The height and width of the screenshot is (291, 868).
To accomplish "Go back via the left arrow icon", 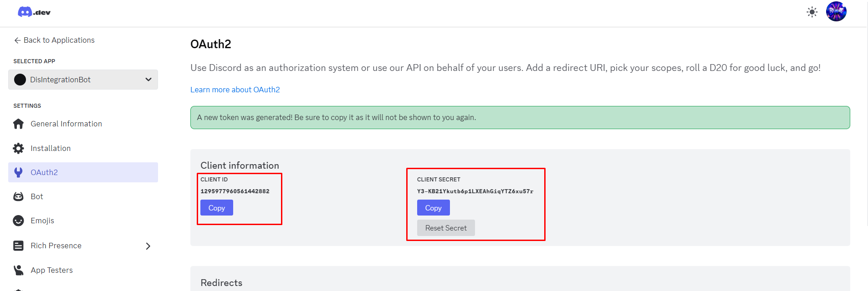I will (17, 40).
